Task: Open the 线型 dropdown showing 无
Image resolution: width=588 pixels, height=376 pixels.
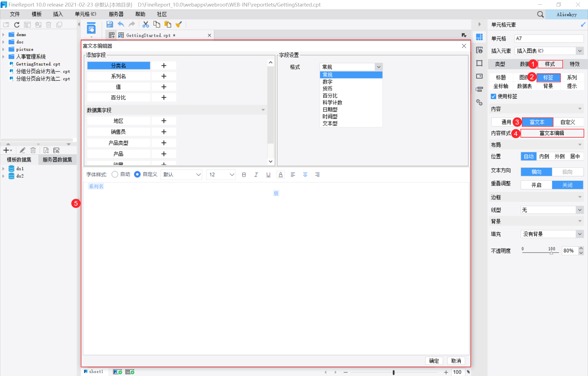Action: click(x=580, y=210)
